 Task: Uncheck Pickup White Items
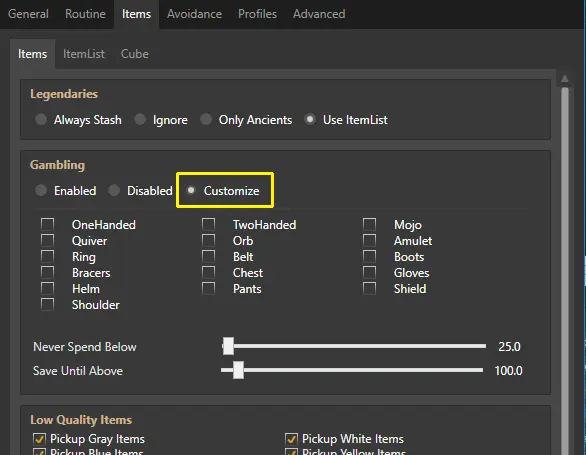pyautogui.click(x=291, y=439)
